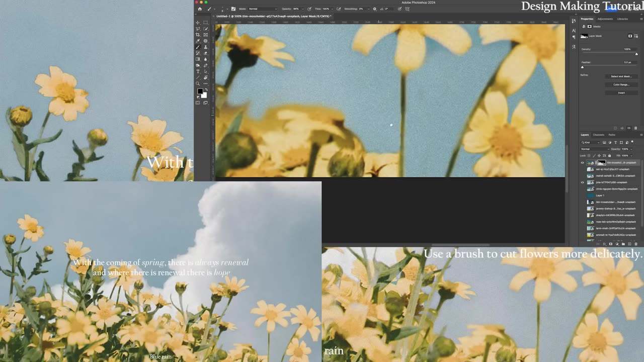This screenshot has height=362, width=644.
Task: Select the Brush tool in toolbar
Action: 198,47
